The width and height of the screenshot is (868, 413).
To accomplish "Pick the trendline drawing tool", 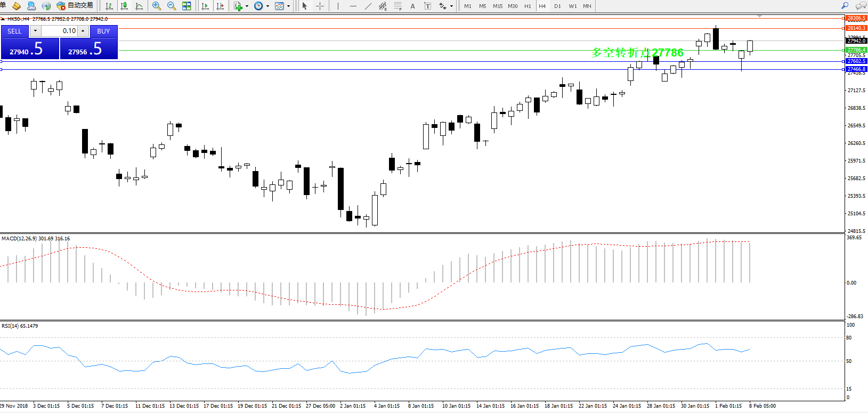I will coord(368,6).
